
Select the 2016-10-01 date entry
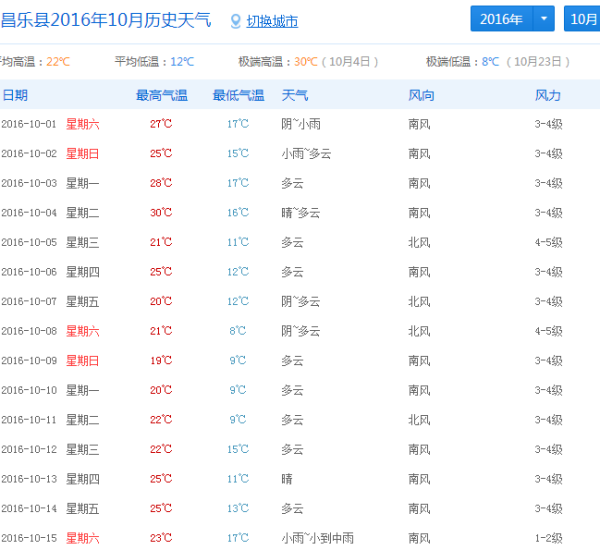coord(29,124)
